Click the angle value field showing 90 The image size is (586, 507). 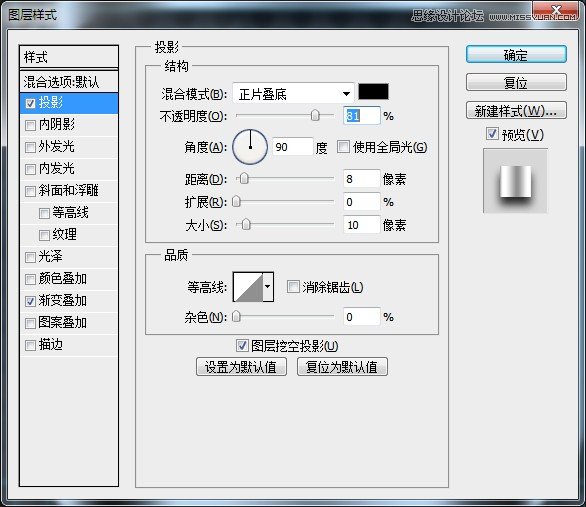point(292,147)
